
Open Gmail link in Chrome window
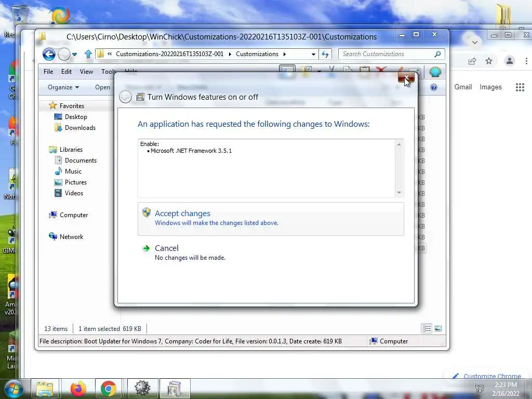tap(463, 87)
